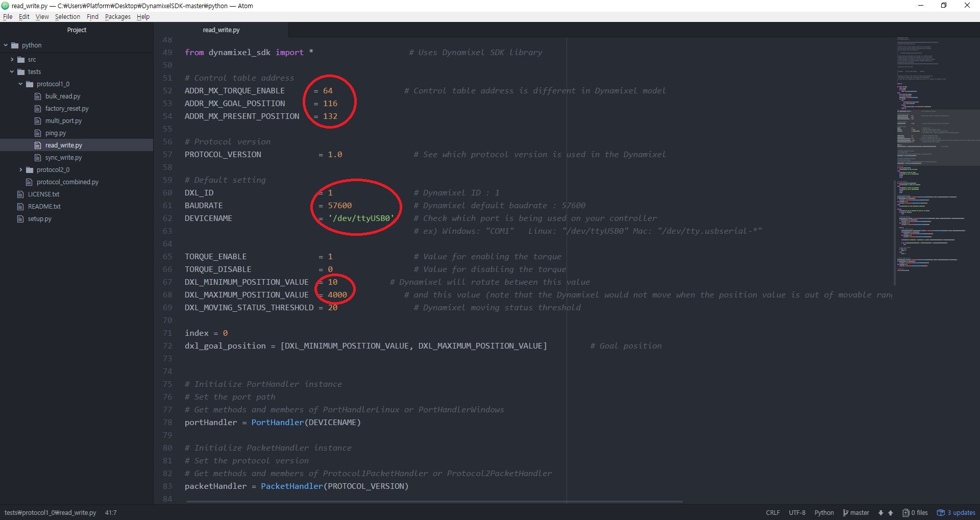Click the Atom logo in title bar

tap(5, 6)
